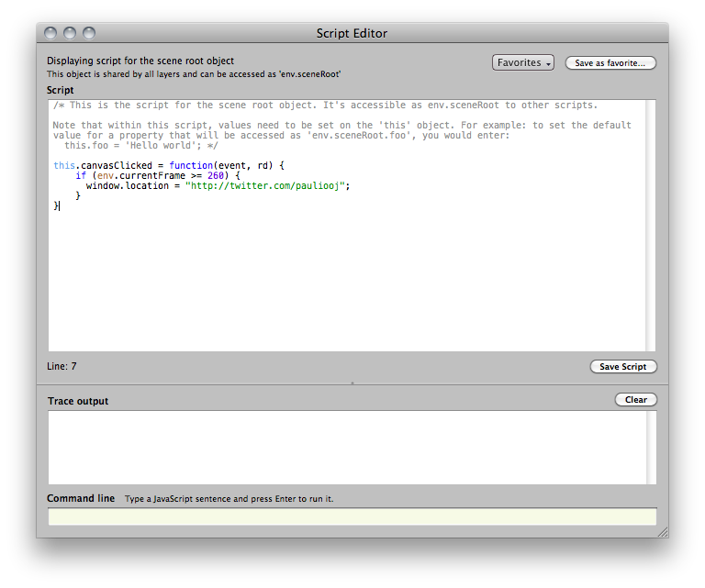The height and width of the screenshot is (588, 705).
Task: Click the twitter URL string in code
Action: 267,185
